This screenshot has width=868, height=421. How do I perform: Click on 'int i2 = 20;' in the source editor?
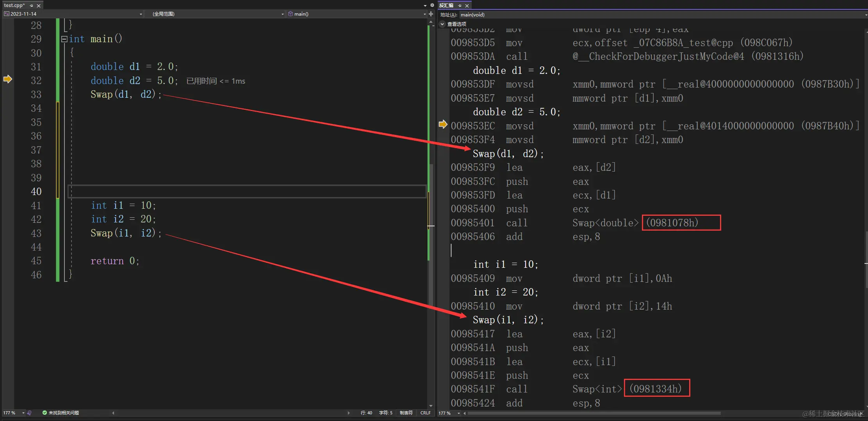(x=123, y=219)
